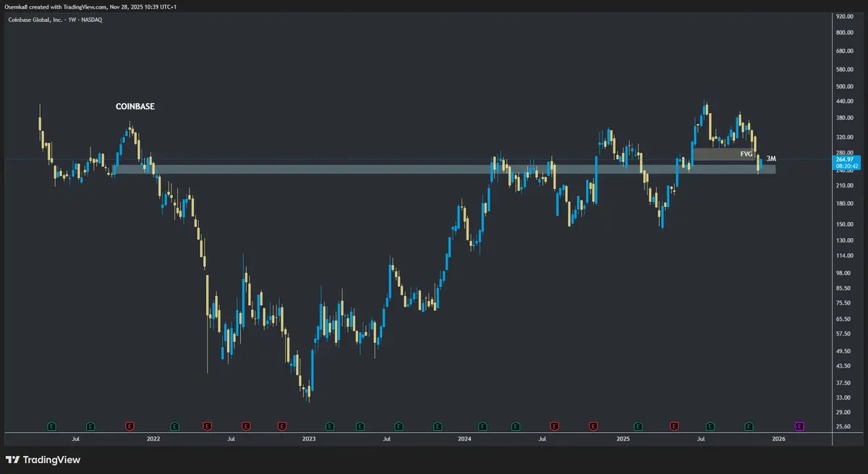Screen dimensions: 868x474
Task: Select the red earnings marker just before 2022
Action: pyautogui.click(x=129, y=426)
